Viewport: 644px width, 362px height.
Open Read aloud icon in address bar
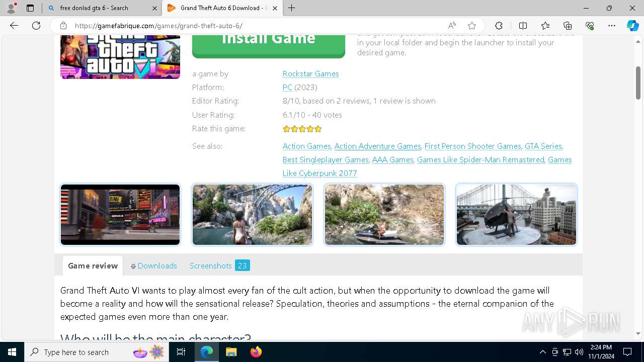pyautogui.click(x=452, y=26)
